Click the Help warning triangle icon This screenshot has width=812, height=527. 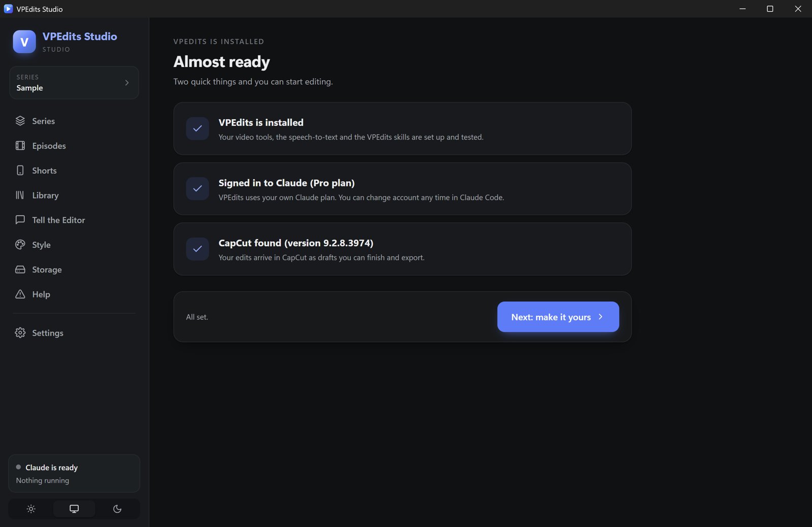coord(20,294)
